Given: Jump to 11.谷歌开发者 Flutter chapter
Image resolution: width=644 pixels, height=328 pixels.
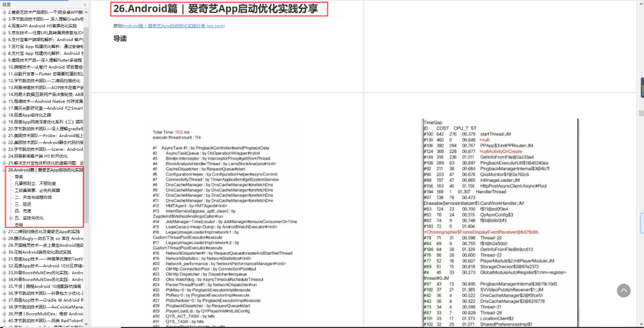Looking at the screenshot, I should click(45, 74).
